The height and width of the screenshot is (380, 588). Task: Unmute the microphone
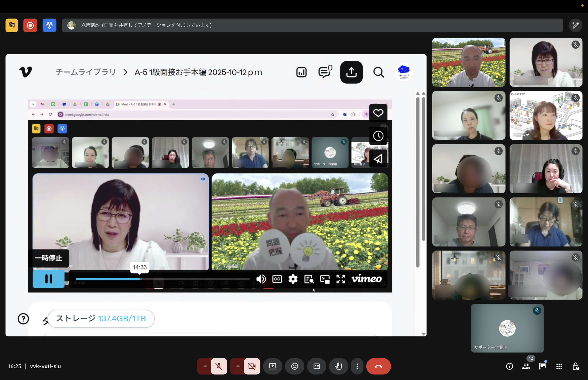point(219,366)
